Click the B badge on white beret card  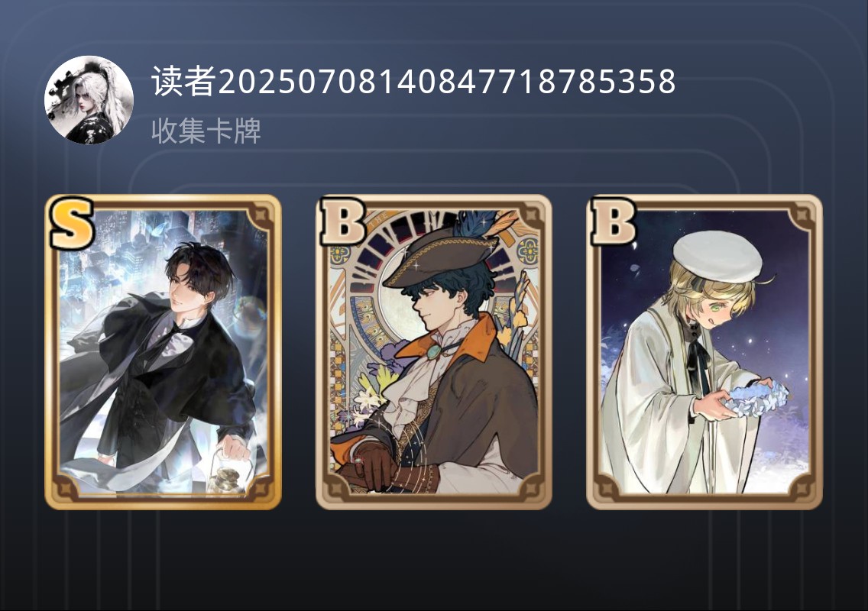(x=614, y=222)
